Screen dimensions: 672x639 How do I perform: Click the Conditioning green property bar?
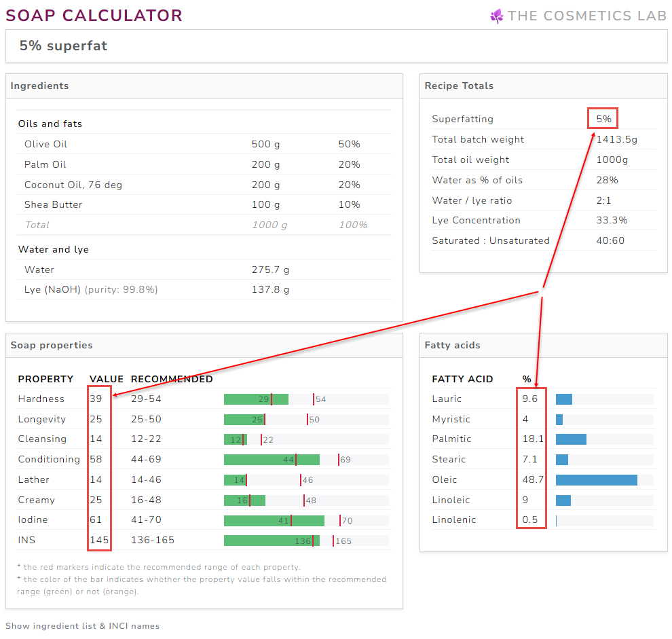(272, 460)
